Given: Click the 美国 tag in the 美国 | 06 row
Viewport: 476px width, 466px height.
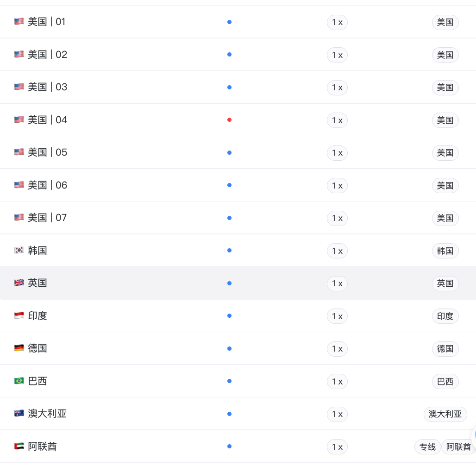Looking at the screenshot, I should [x=445, y=186].
